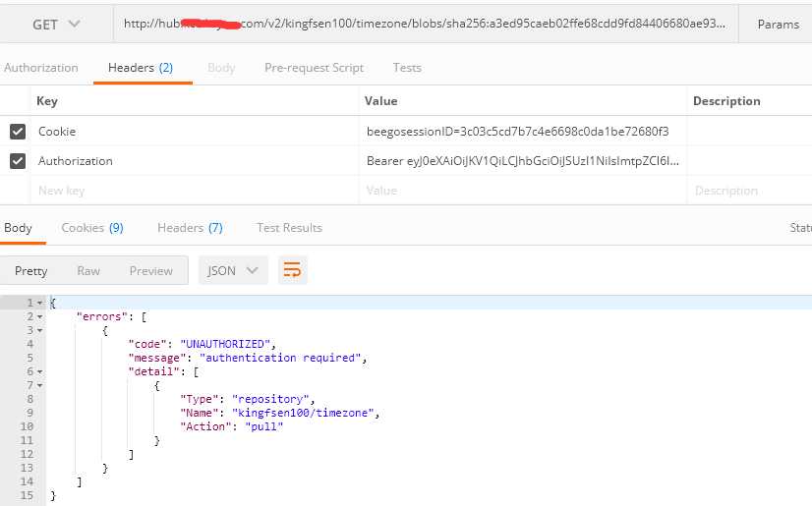The height and width of the screenshot is (506, 812).
Task: Switch to the Authorization tab
Action: click(x=40, y=68)
